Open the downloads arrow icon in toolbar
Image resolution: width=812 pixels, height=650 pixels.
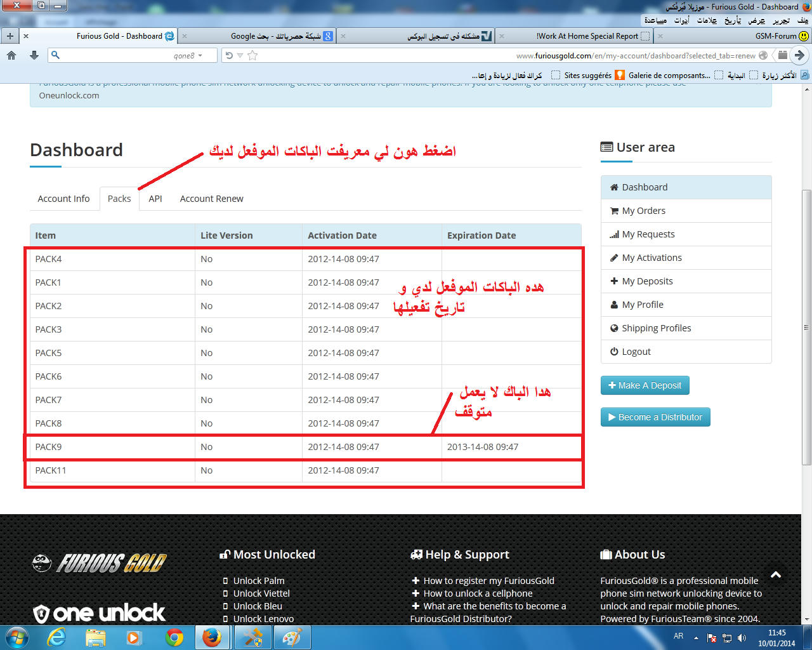click(x=34, y=55)
